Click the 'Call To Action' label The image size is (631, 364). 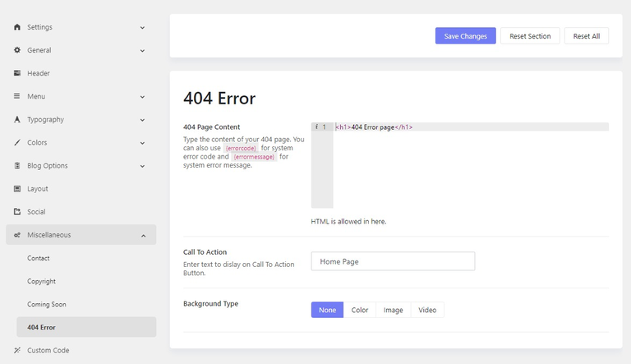(205, 252)
